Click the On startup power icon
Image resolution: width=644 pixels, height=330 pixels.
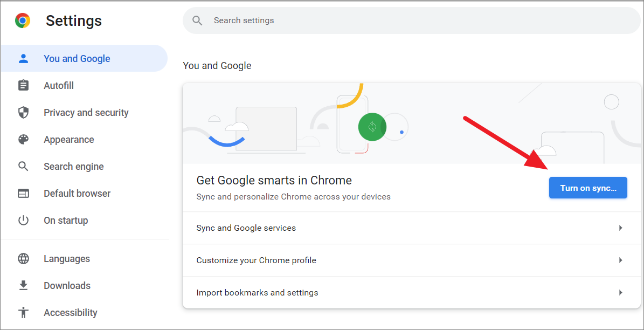click(23, 221)
